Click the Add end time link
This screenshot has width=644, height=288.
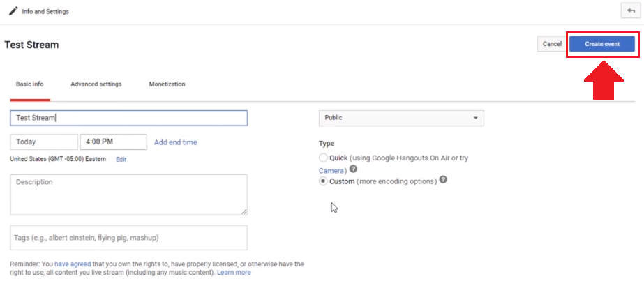[x=175, y=142]
